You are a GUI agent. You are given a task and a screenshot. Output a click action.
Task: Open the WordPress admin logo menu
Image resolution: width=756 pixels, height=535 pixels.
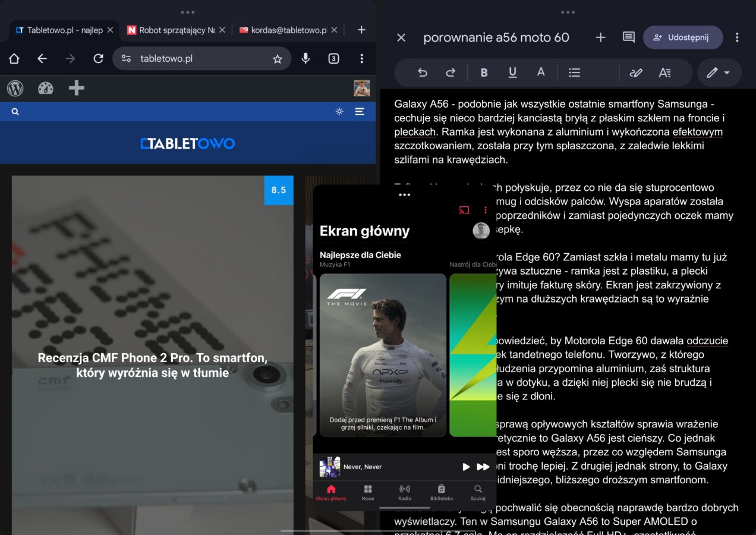(x=15, y=89)
